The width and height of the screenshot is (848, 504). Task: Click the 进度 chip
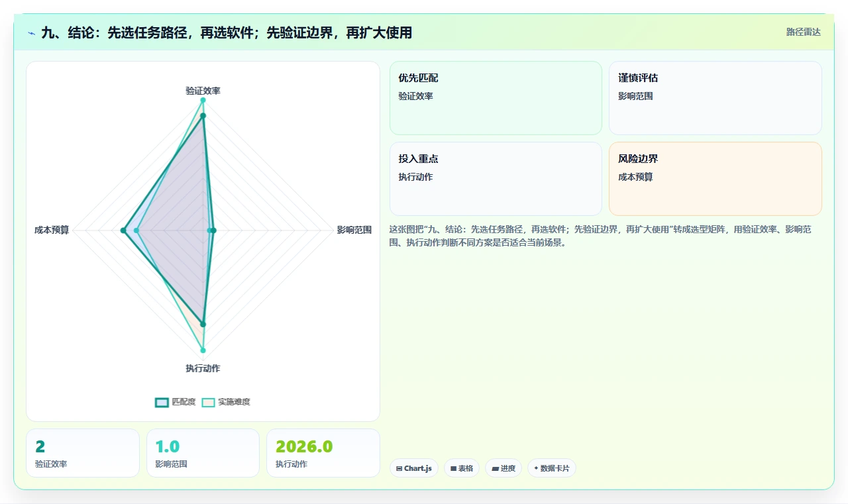[x=503, y=468]
